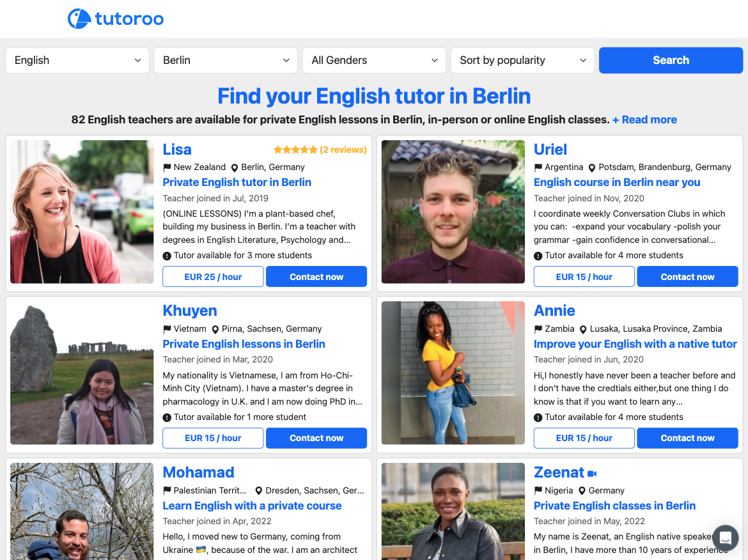748x560 pixels.
Task: Open the All Genders filter dropdown
Action: [374, 60]
